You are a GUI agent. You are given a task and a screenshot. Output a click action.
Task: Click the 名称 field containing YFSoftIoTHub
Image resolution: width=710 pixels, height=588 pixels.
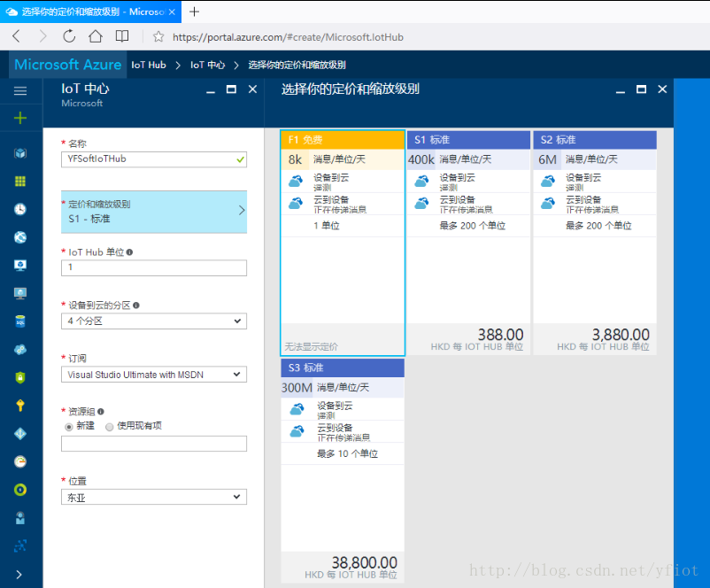[153, 161]
